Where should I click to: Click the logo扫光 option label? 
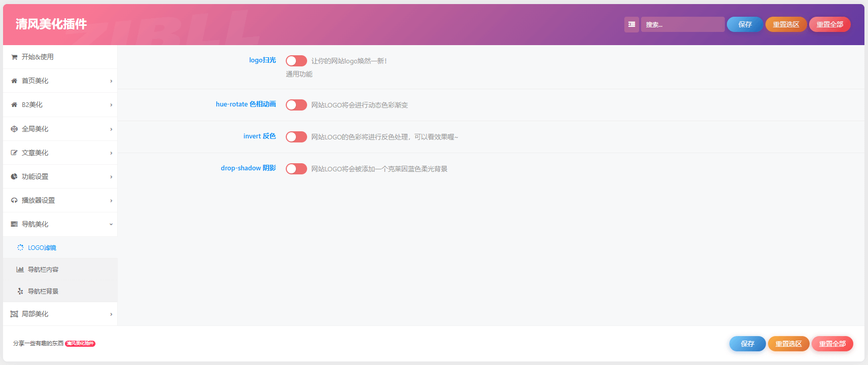262,60
